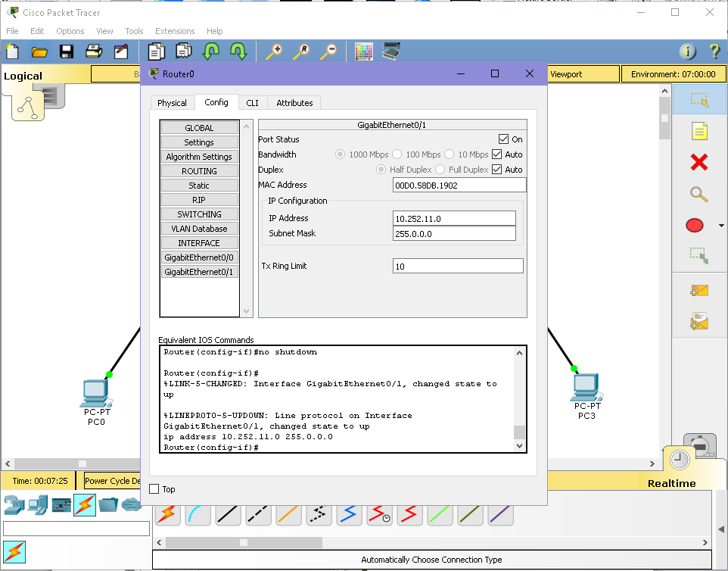Viewport: 728px width, 571px height.
Task: Open the logical workspace root cluster icon
Action: 28,106
